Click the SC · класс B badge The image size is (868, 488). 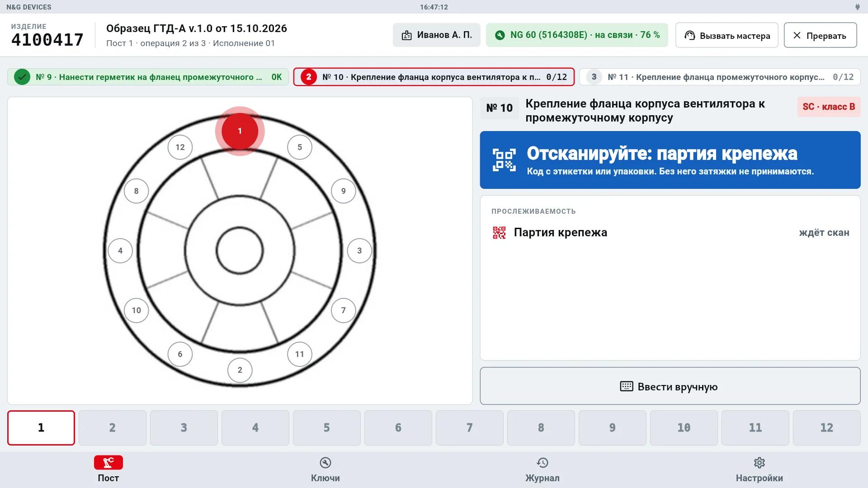click(x=829, y=107)
